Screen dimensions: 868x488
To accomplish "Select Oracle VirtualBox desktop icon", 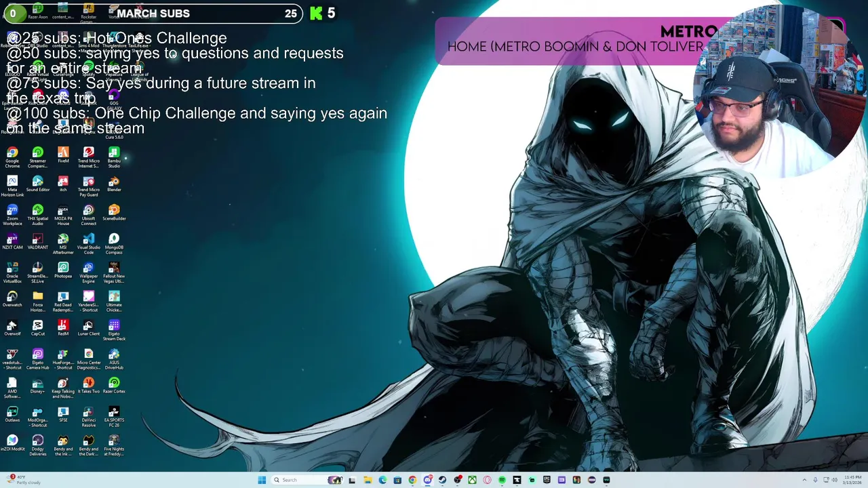I will (12, 272).
